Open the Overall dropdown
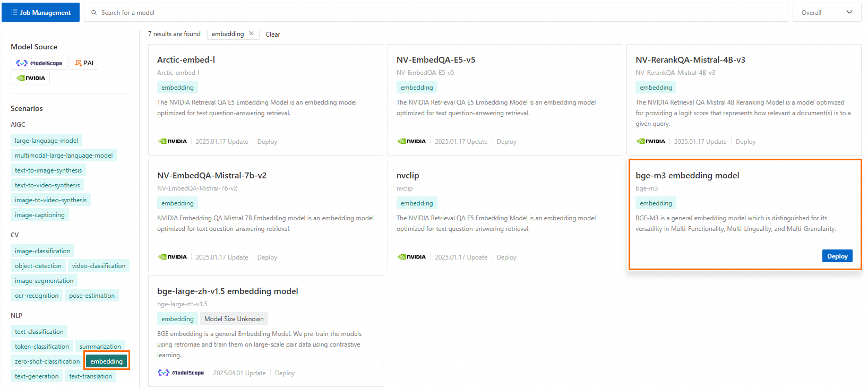 pyautogui.click(x=827, y=12)
